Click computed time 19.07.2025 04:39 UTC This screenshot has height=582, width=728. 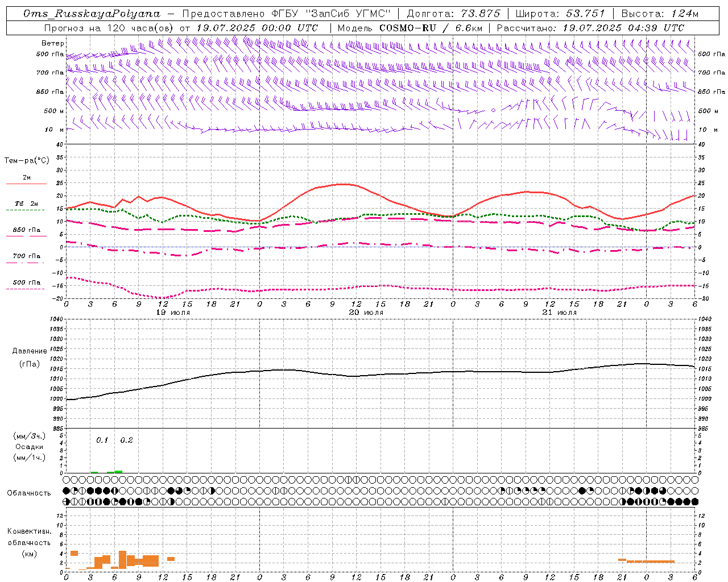point(623,28)
